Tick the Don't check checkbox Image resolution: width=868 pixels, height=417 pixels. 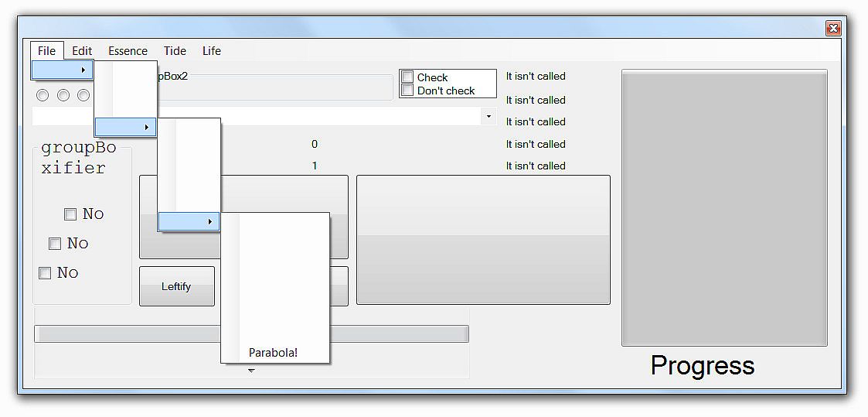[x=407, y=91]
